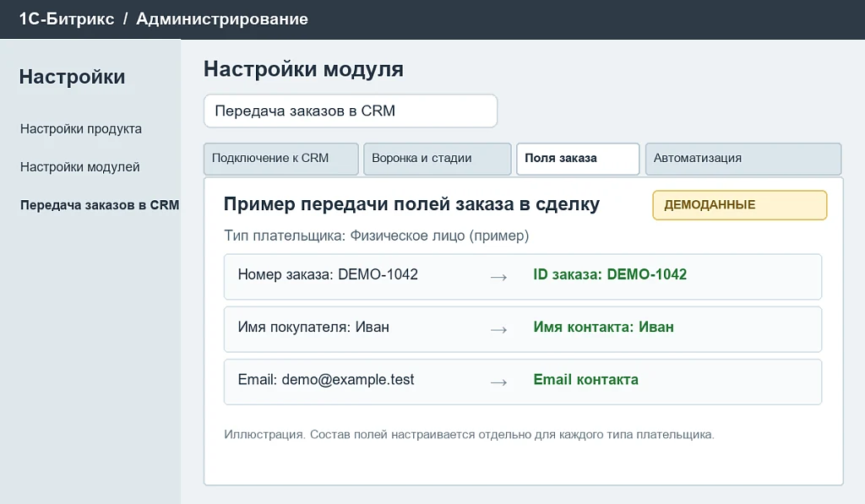Image resolution: width=865 pixels, height=504 pixels.
Task: Click the arrow in the Имя покупателя row
Action: coord(498,330)
